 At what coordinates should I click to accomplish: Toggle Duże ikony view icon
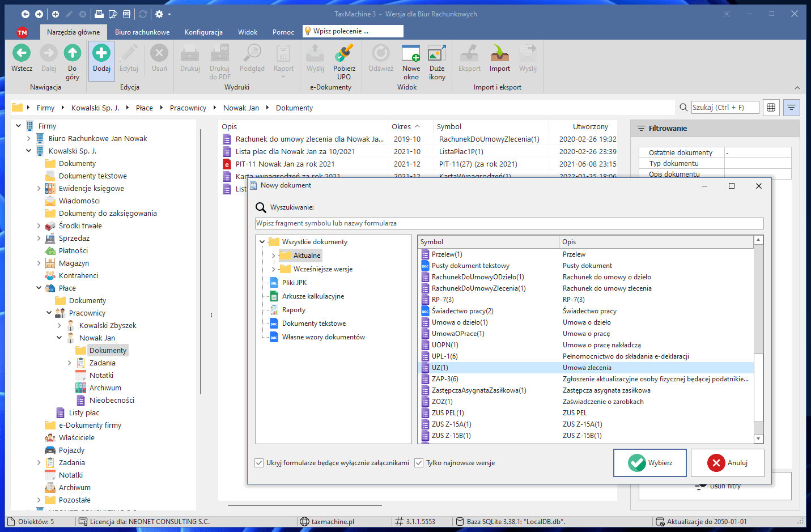[x=436, y=53]
